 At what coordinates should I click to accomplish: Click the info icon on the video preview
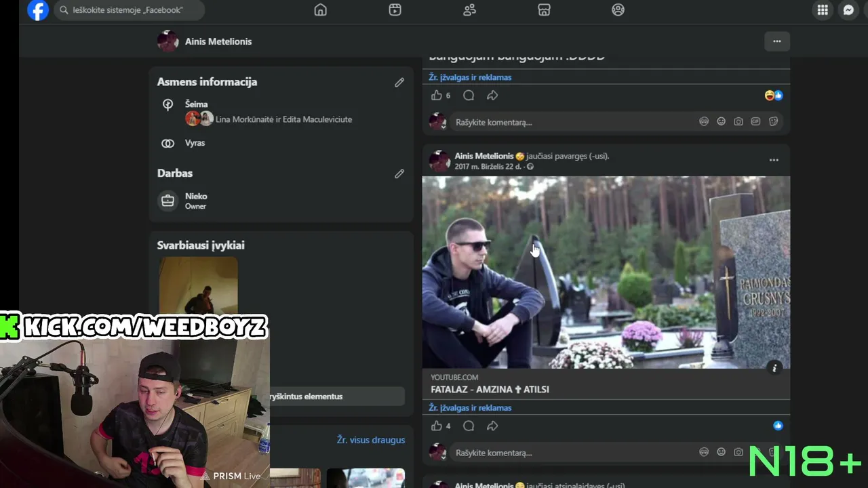click(774, 368)
